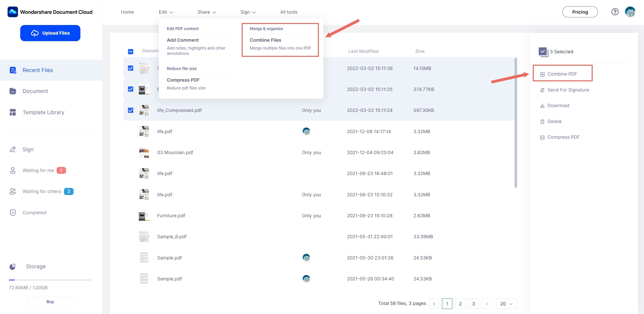Uncheck the life_Compressed.pdf checkbox

click(130, 110)
